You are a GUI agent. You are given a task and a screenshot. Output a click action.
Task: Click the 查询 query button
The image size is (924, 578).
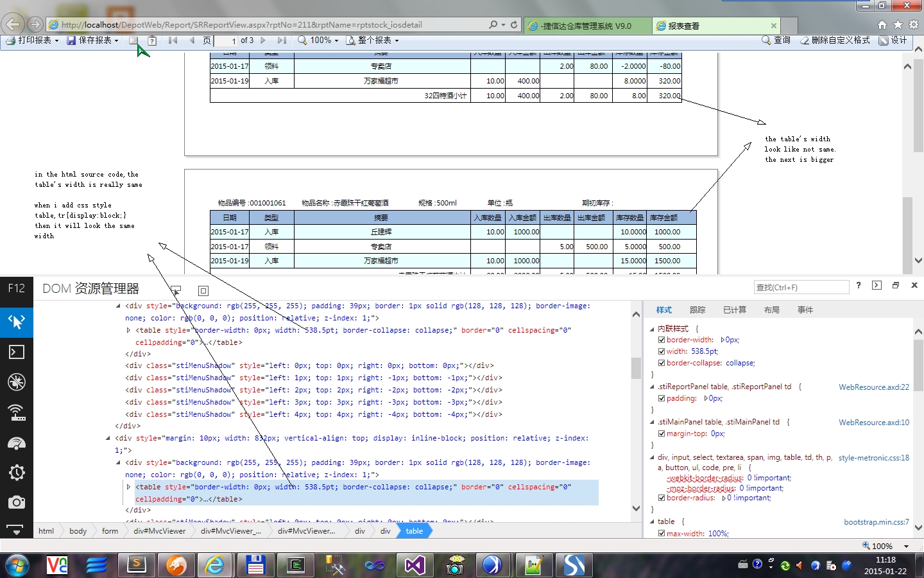[776, 40]
